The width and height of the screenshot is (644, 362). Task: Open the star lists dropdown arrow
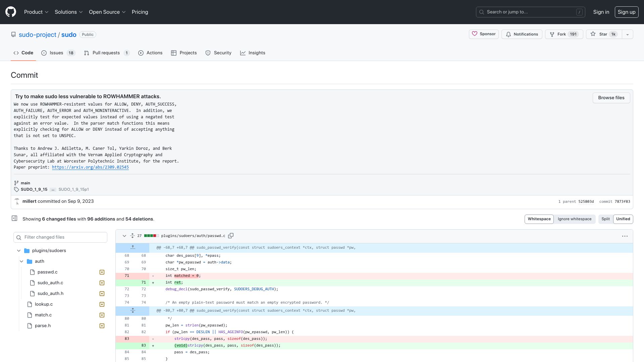tap(627, 34)
